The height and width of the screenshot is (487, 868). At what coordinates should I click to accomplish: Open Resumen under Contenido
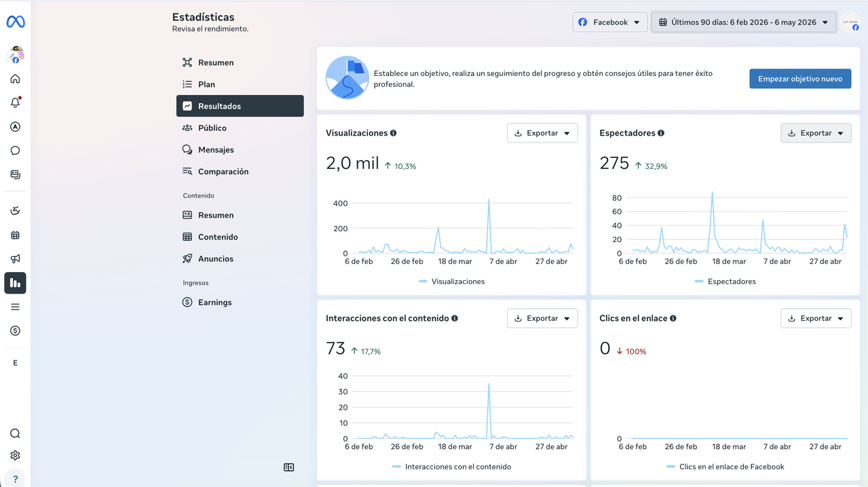click(240, 215)
